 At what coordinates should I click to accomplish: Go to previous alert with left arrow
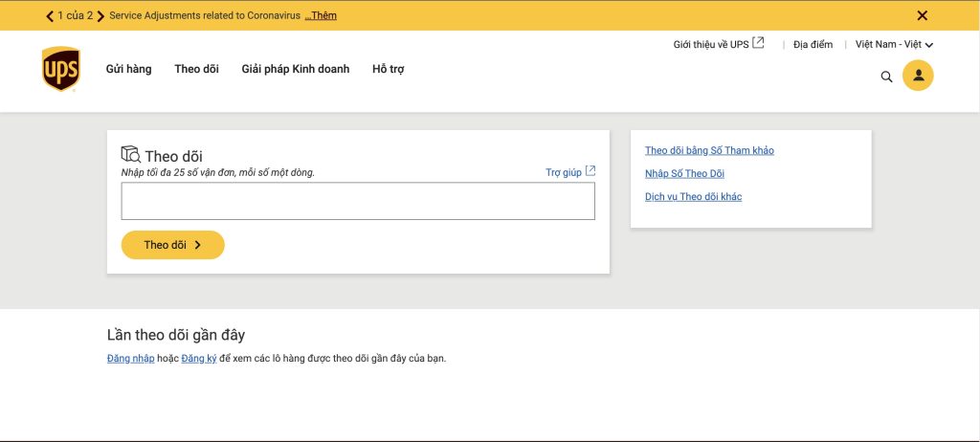[50, 16]
